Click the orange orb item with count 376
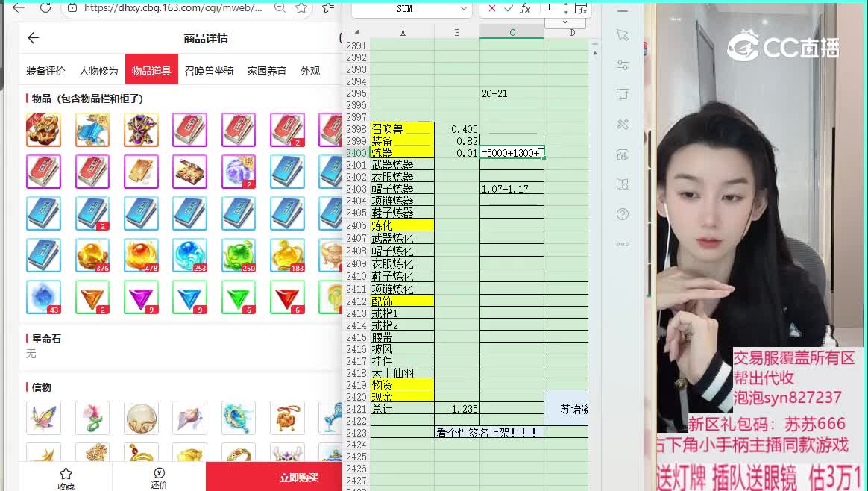The height and width of the screenshot is (491, 868). 92,255
